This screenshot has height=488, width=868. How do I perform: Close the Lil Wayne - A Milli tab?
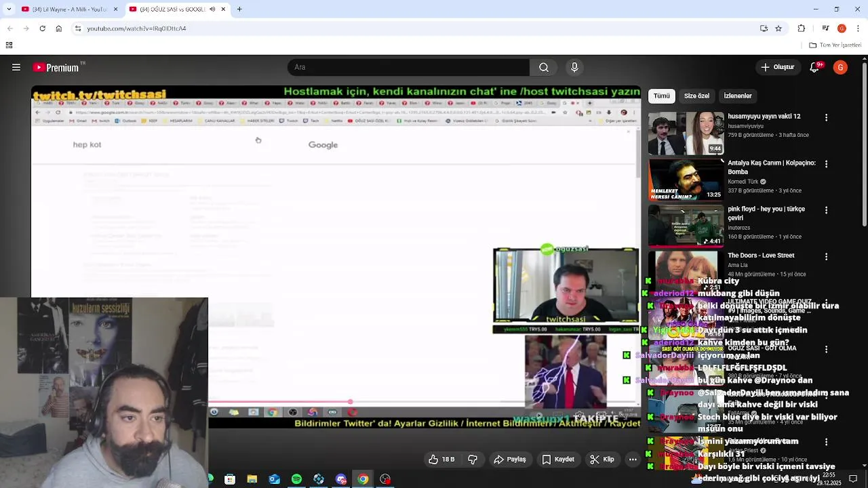(x=115, y=9)
